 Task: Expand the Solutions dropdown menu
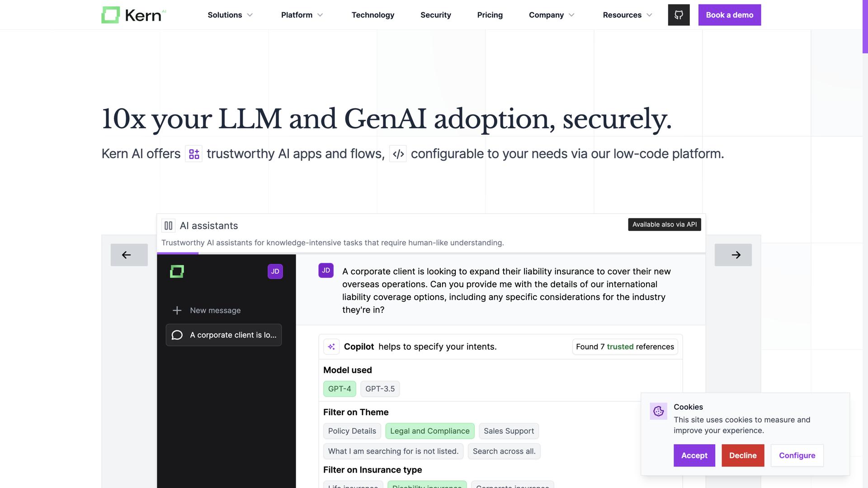tap(230, 15)
